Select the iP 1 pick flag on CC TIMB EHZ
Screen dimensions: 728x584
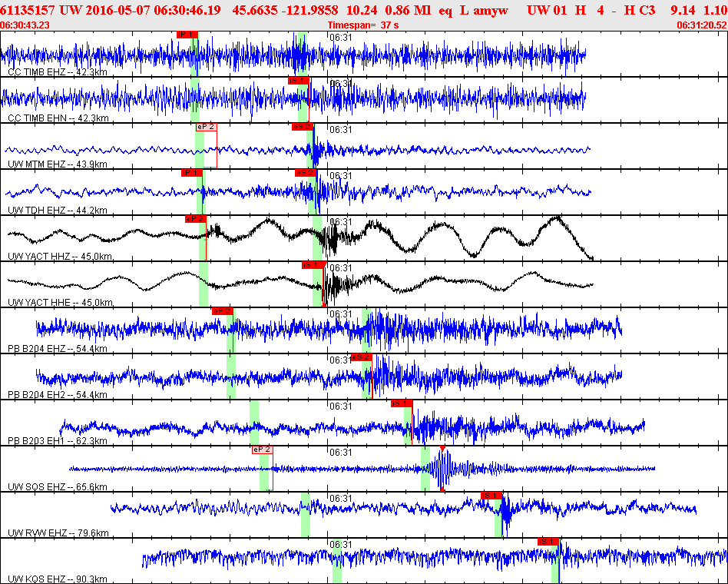click(187, 35)
